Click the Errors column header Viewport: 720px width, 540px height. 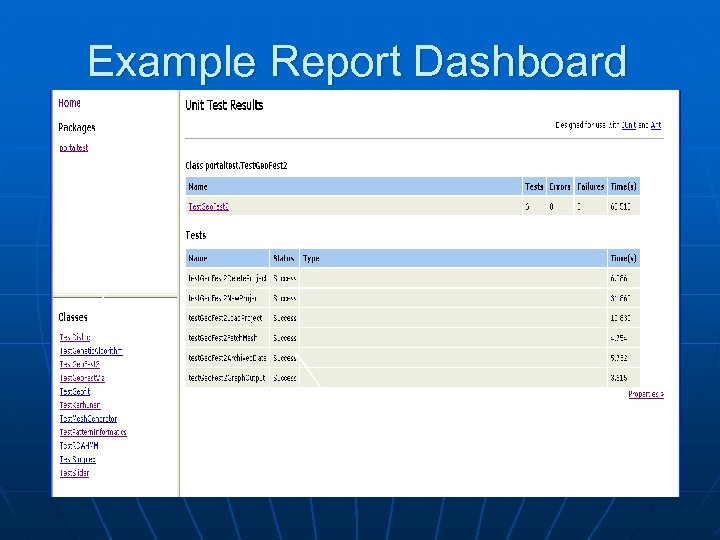click(560, 186)
